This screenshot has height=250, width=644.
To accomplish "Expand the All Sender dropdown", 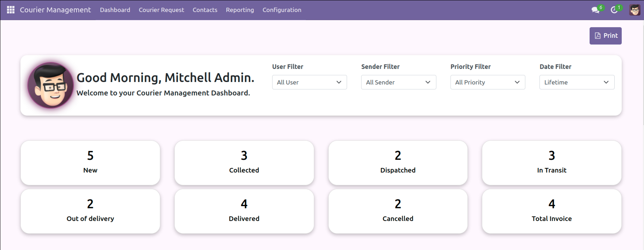I will tap(399, 82).
